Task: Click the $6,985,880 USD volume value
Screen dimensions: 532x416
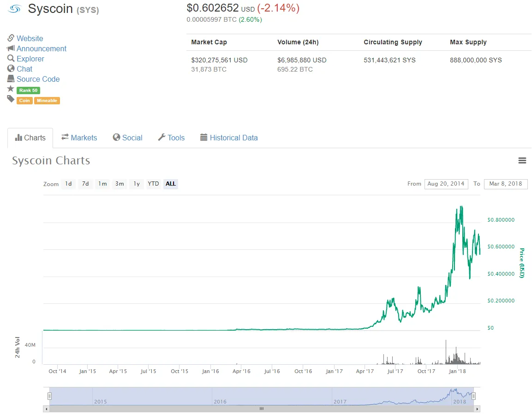Action: coord(302,60)
